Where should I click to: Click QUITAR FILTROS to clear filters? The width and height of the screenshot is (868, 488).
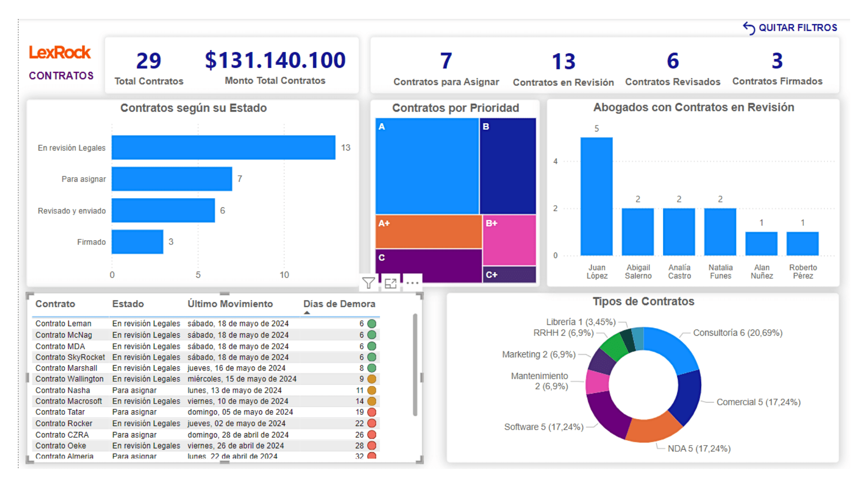coord(797,28)
